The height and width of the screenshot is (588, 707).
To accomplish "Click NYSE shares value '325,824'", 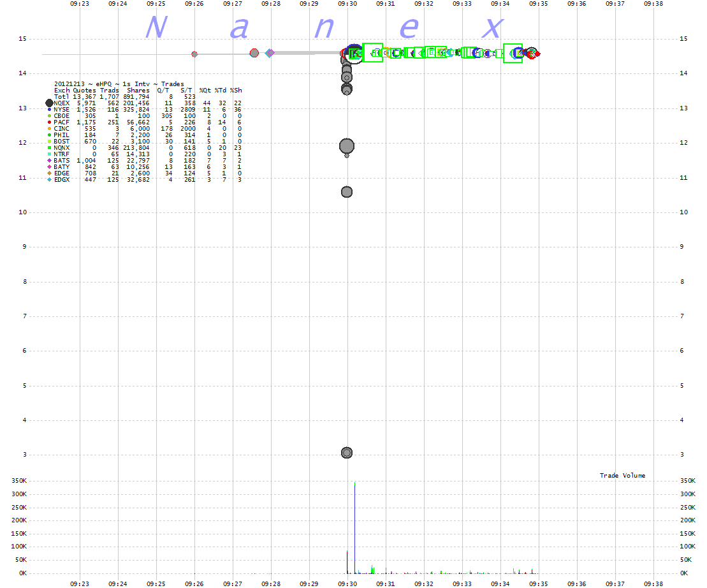I will (x=136, y=110).
